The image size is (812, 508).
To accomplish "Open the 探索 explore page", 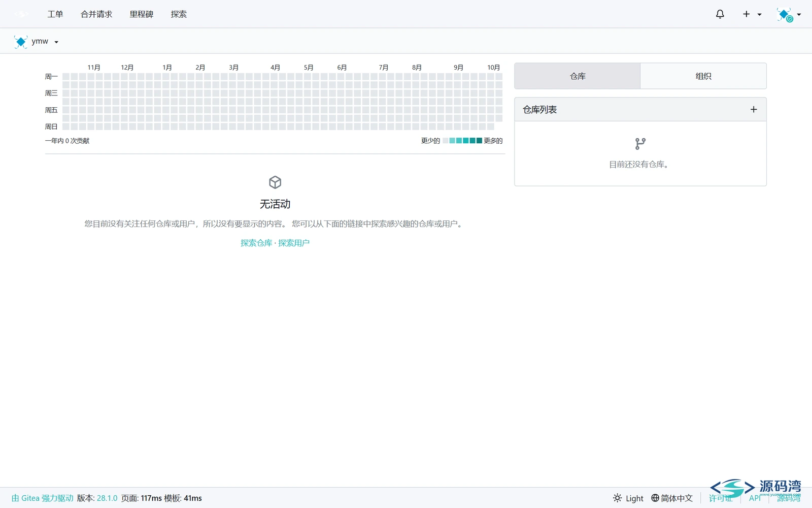I will [x=179, y=14].
